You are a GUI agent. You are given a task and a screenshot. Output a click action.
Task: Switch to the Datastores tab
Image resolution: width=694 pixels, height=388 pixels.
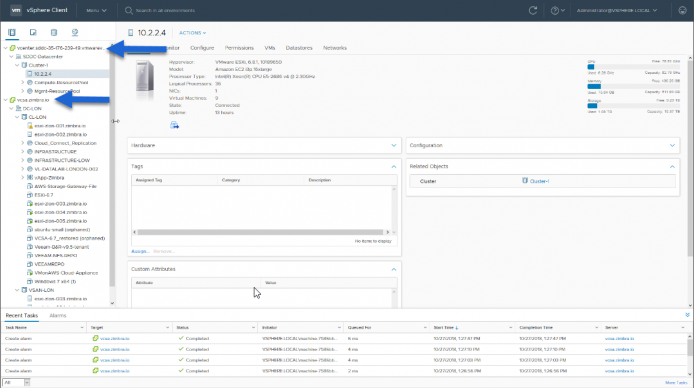[x=299, y=48]
